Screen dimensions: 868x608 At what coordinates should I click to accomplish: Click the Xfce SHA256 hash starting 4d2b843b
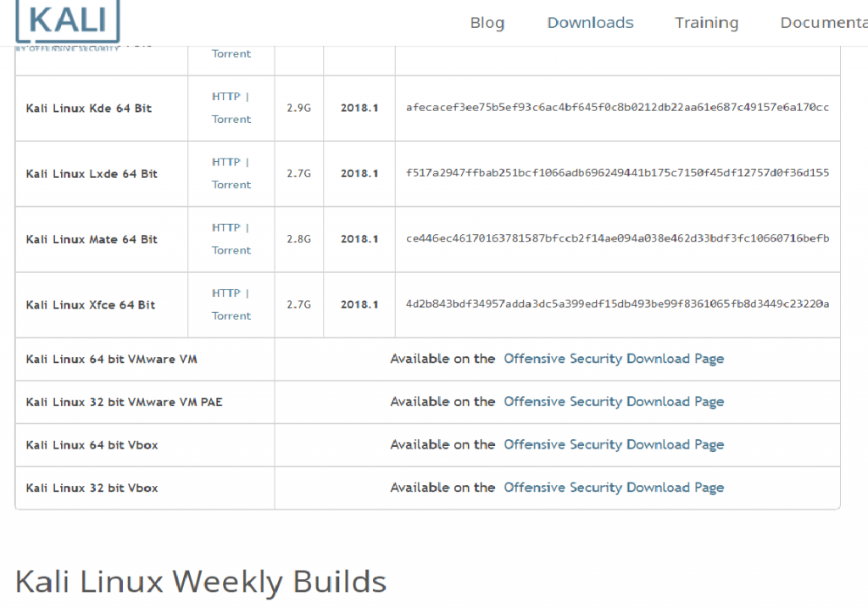pyautogui.click(x=618, y=304)
